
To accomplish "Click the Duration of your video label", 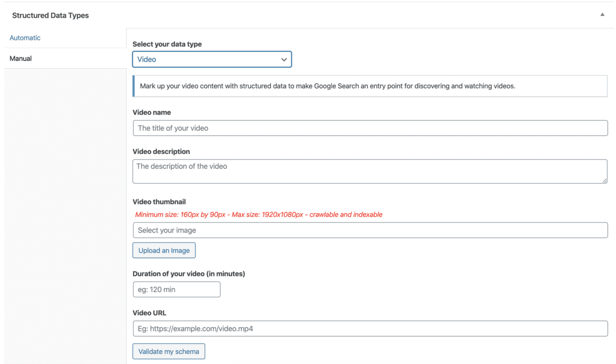I will (x=189, y=274).
